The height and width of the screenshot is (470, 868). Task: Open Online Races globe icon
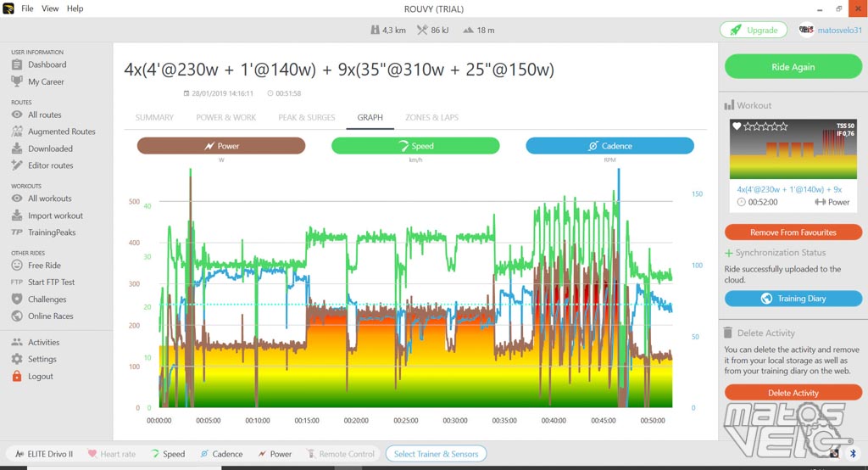pyautogui.click(x=17, y=316)
